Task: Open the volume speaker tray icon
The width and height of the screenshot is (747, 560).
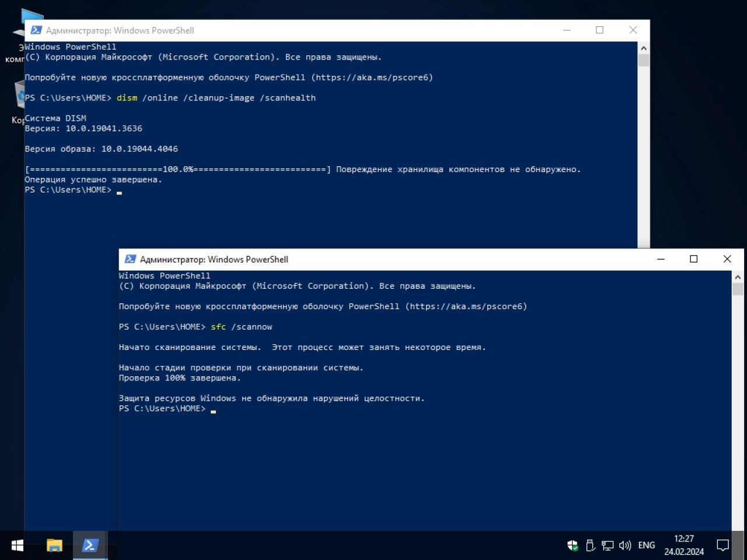Action: (x=625, y=545)
